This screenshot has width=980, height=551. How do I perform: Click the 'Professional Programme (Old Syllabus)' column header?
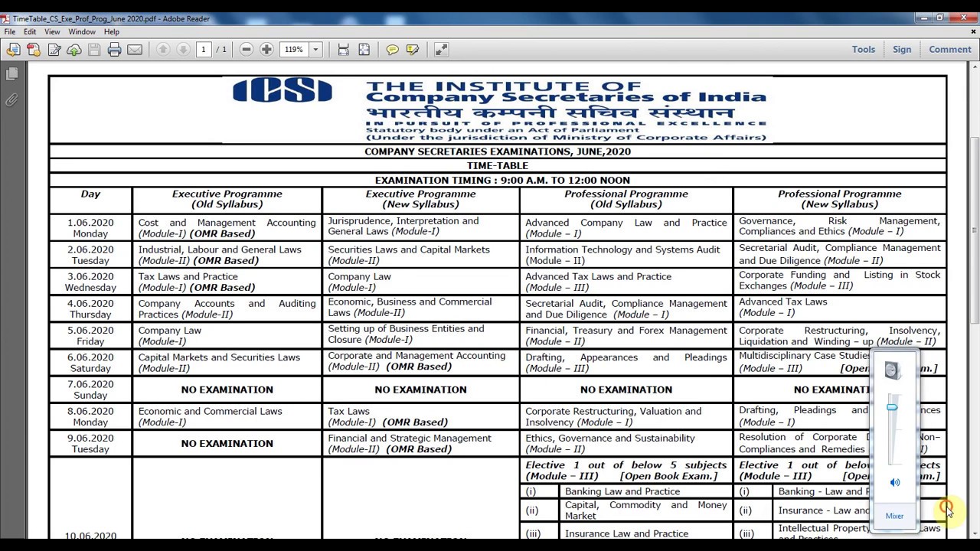pyautogui.click(x=626, y=199)
